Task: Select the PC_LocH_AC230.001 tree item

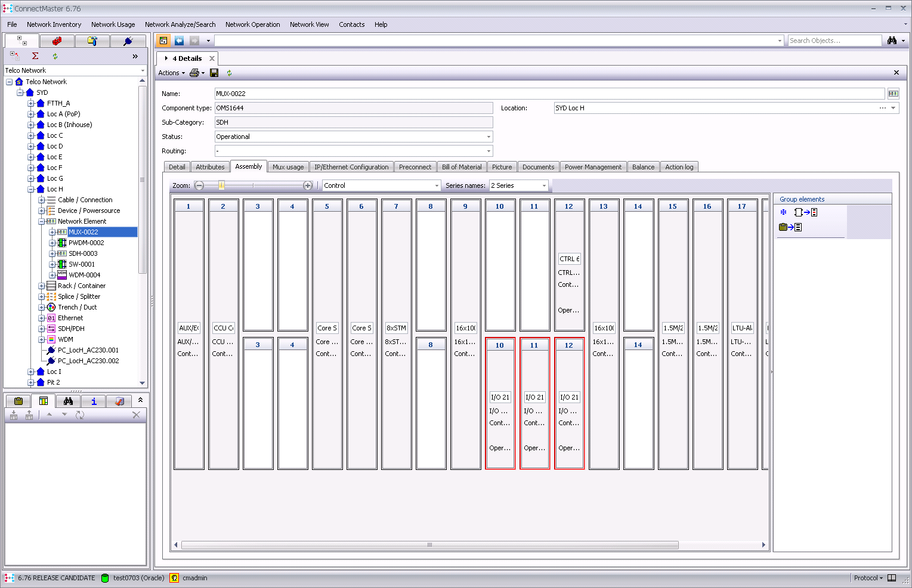Action: point(88,350)
